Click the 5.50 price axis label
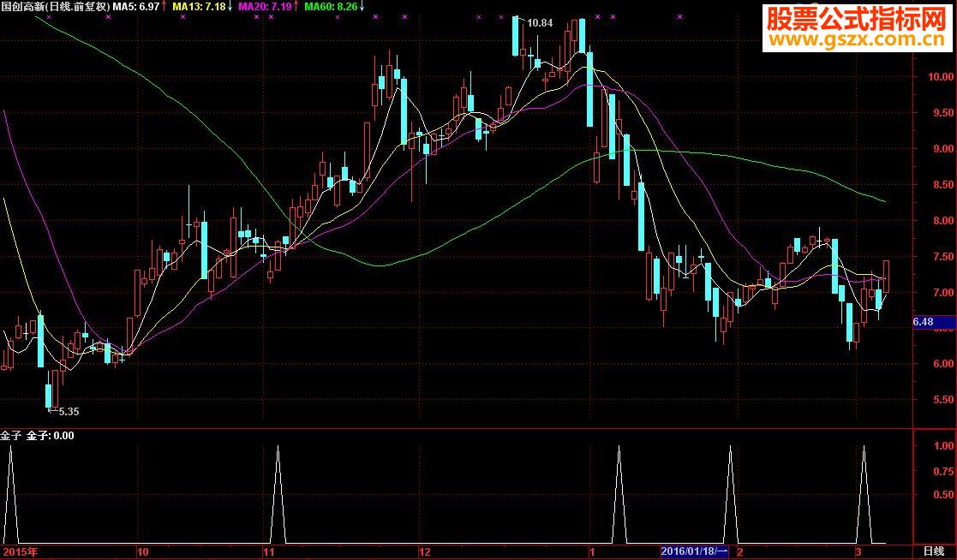This screenshot has height=560, width=957. (x=943, y=400)
